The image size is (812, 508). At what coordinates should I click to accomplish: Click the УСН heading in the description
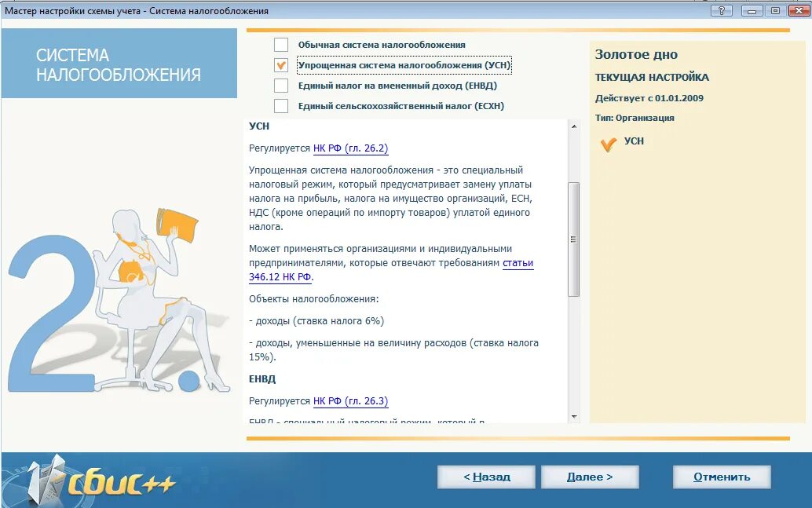pos(259,126)
